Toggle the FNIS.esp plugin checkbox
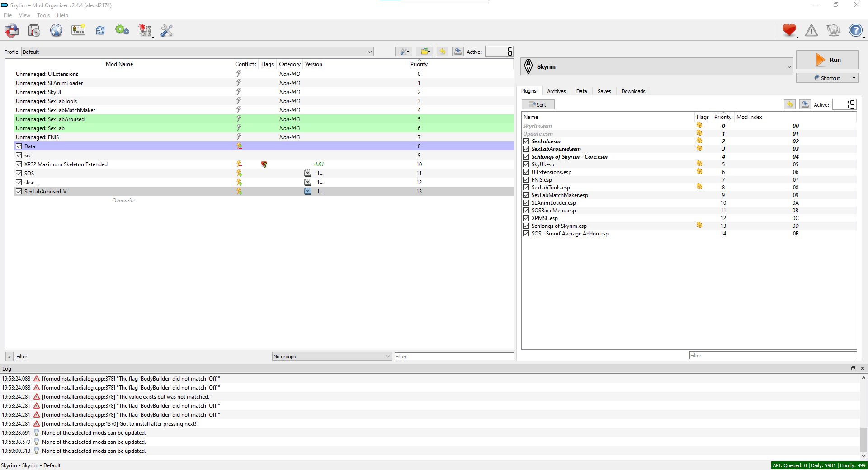Screen dimensions: 868x470 pyautogui.click(x=526, y=180)
